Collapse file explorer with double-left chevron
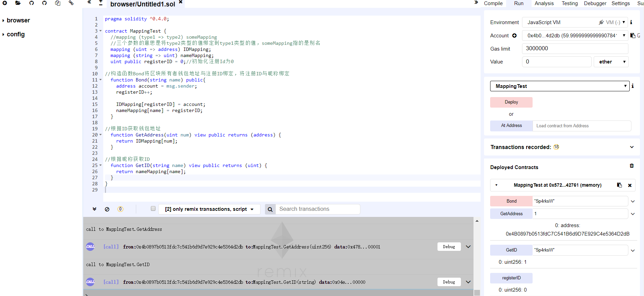The width and height of the screenshot is (644, 296). [x=89, y=2]
